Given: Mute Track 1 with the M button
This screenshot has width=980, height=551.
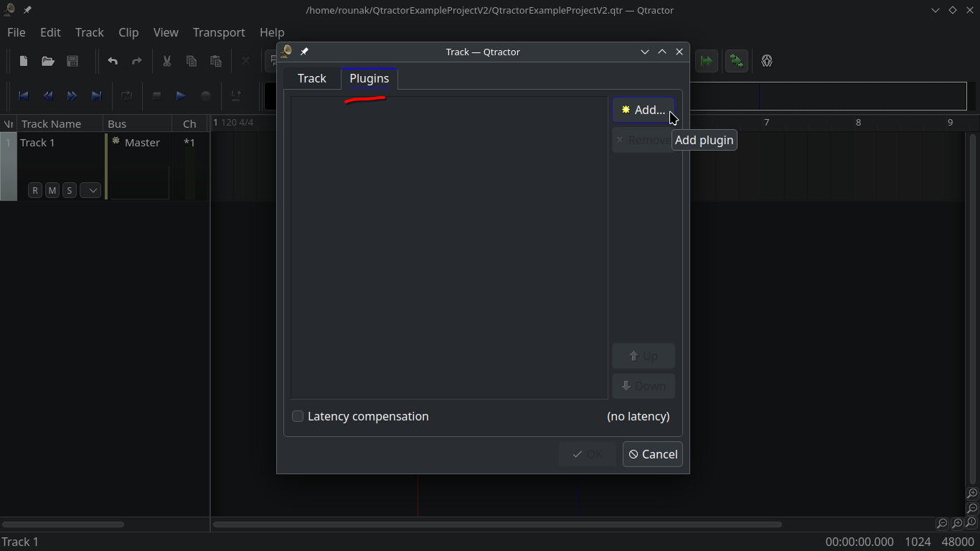Looking at the screenshot, I should click(52, 190).
